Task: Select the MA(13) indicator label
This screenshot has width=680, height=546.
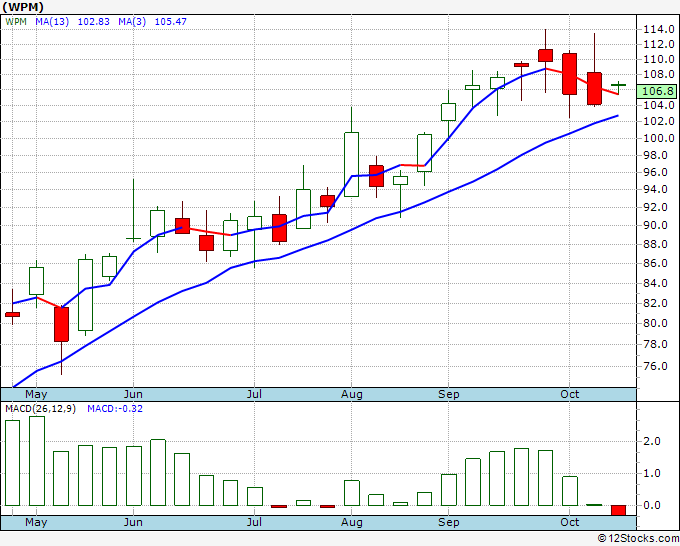Action: [x=52, y=21]
